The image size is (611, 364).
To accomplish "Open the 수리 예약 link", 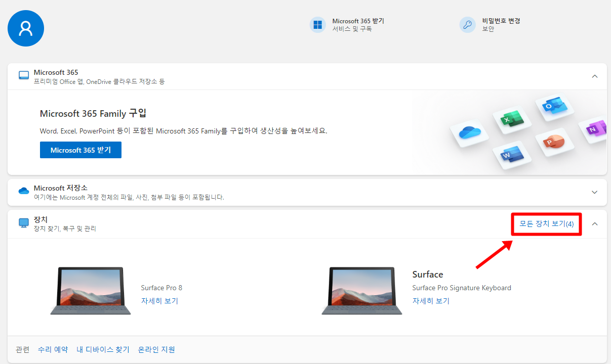I will [53, 349].
